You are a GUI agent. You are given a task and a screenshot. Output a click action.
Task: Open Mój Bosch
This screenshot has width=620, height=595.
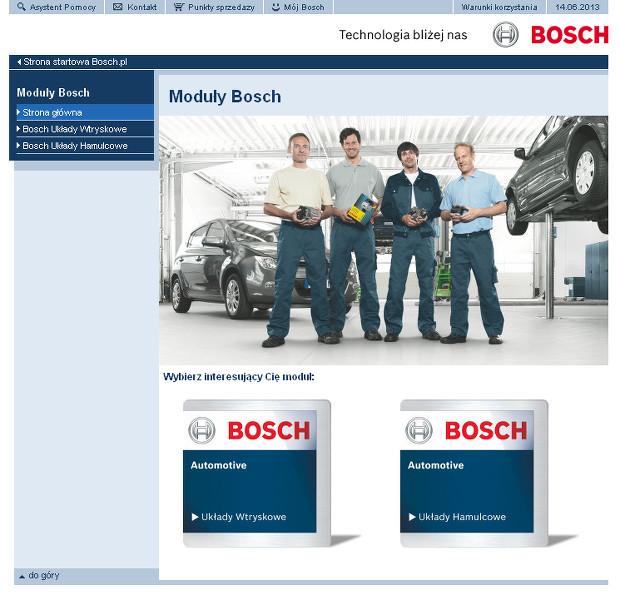(304, 7)
